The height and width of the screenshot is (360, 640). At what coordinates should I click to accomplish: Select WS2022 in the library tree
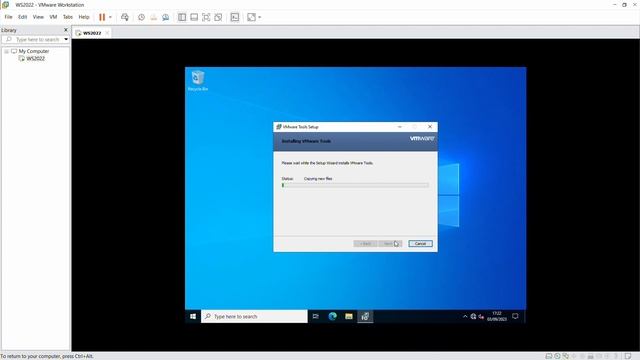(36, 59)
